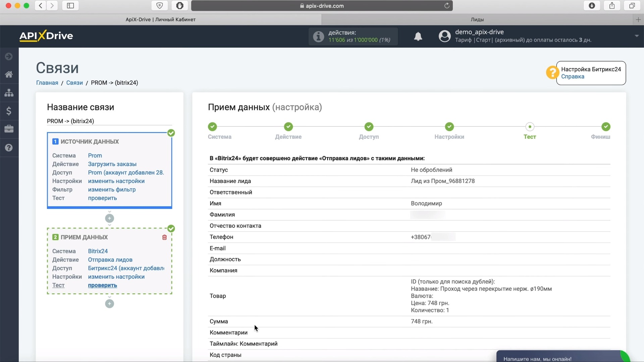Click Отправка лидов action link

(110, 260)
